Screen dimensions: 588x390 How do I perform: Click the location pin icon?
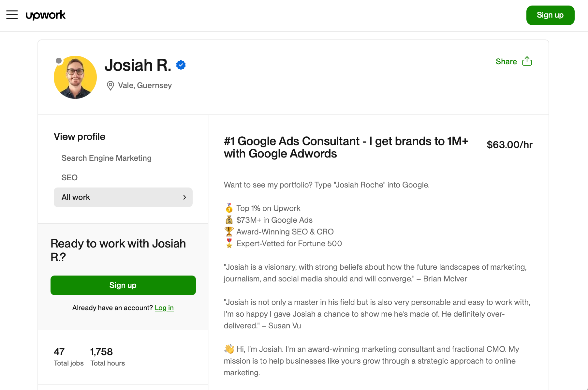[x=110, y=86]
